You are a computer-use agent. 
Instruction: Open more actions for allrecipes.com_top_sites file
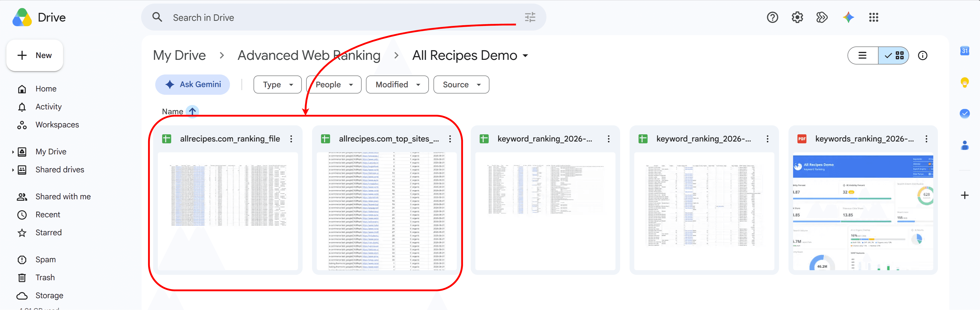click(450, 139)
